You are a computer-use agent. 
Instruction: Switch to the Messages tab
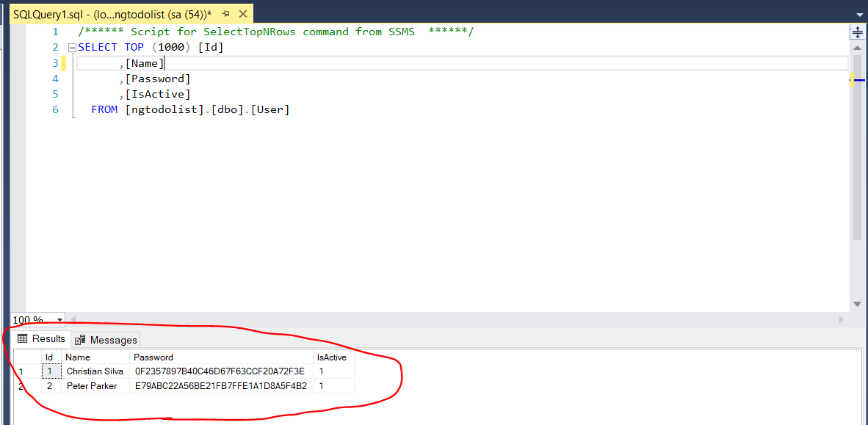tap(106, 339)
